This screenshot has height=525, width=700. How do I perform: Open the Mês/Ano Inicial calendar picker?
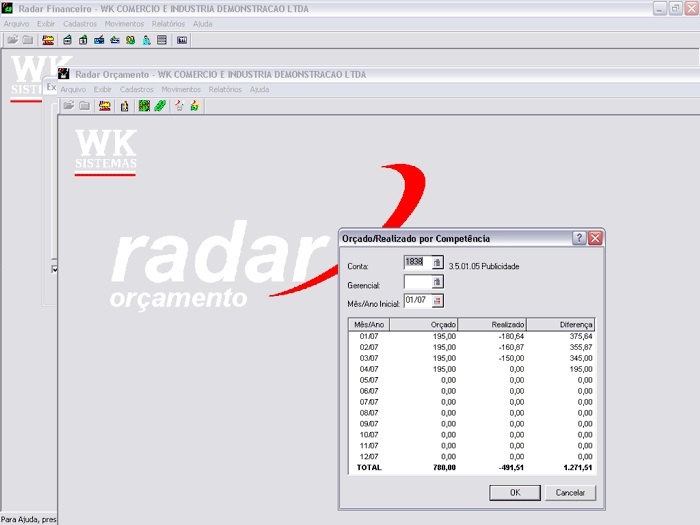437,300
